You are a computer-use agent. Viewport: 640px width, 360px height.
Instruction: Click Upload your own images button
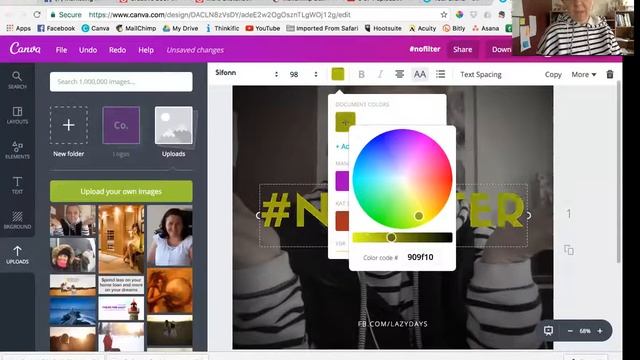click(121, 191)
